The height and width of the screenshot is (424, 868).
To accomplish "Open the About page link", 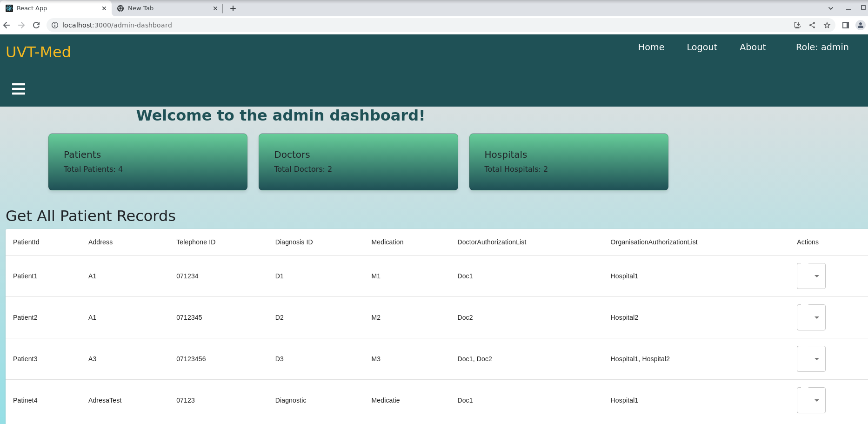I will click(753, 47).
